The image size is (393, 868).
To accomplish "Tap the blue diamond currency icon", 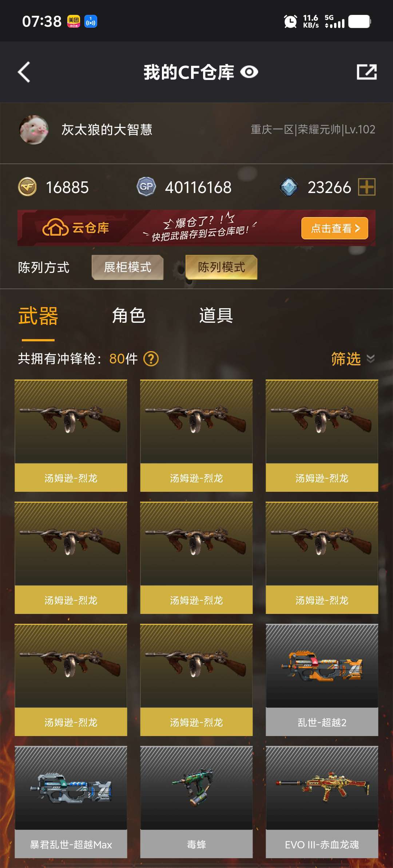I will point(289,187).
